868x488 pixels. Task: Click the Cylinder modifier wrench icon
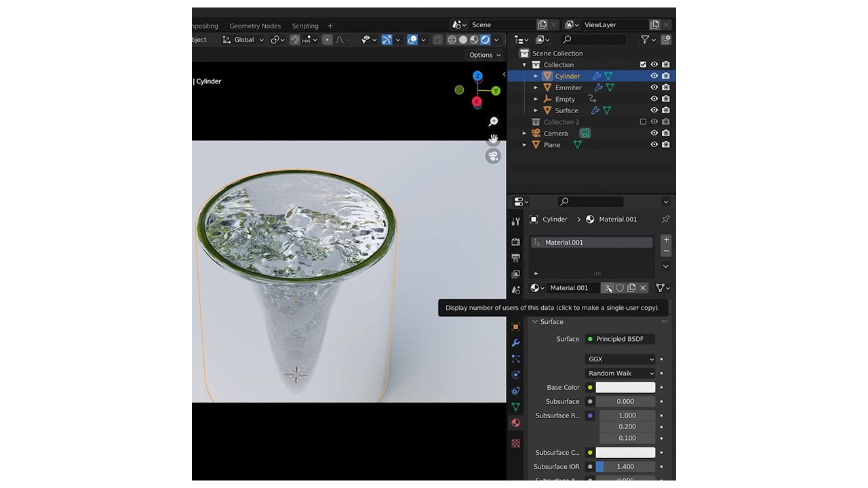pos(597,76)
